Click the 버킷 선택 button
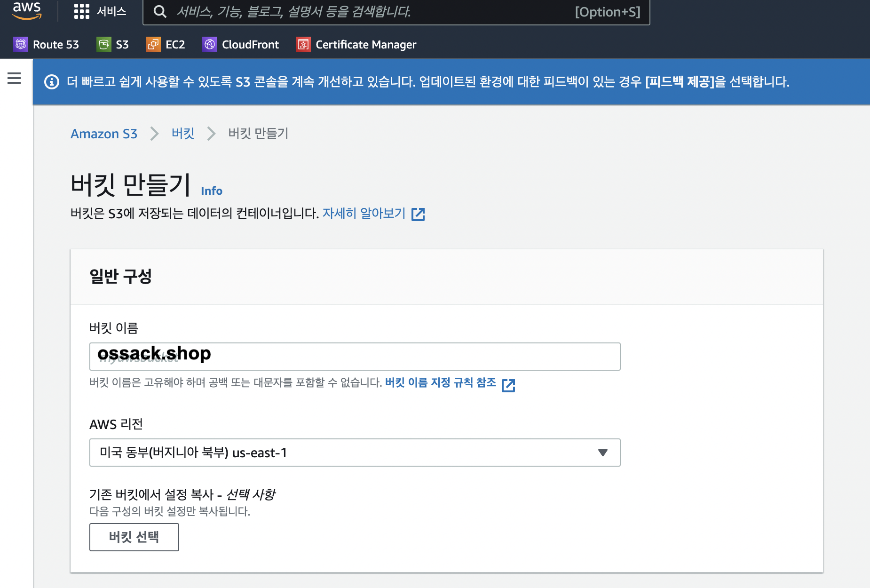This screenshot has width=870, height=588. pyautogui.click(x=134, y=537)
